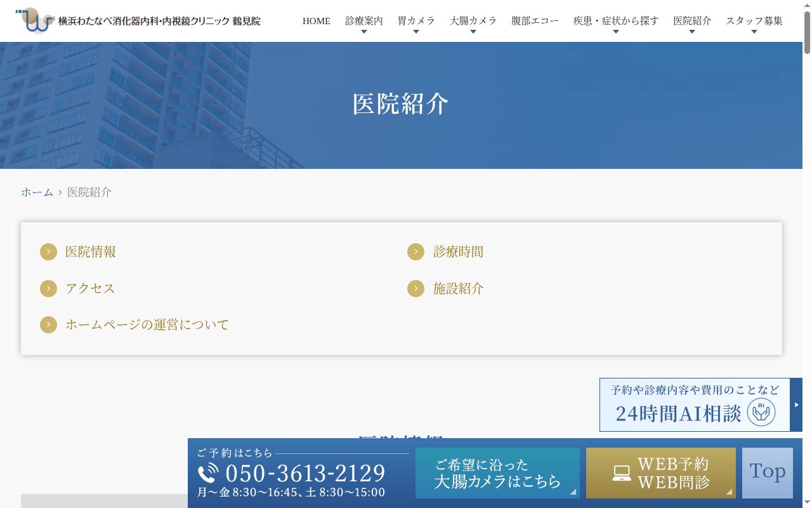Click the clinic name 横浜わたなべ消化器内科 header text
This screenshot has width=812, height=508.
159,21
